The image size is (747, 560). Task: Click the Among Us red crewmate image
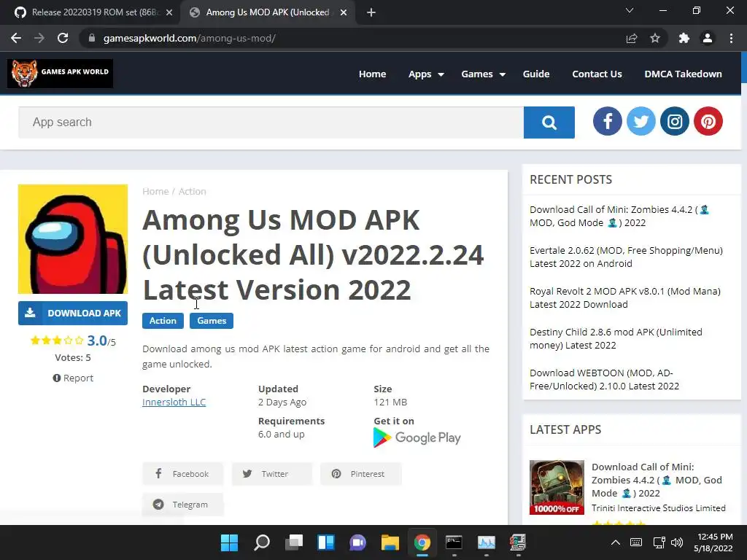(73, 239)
